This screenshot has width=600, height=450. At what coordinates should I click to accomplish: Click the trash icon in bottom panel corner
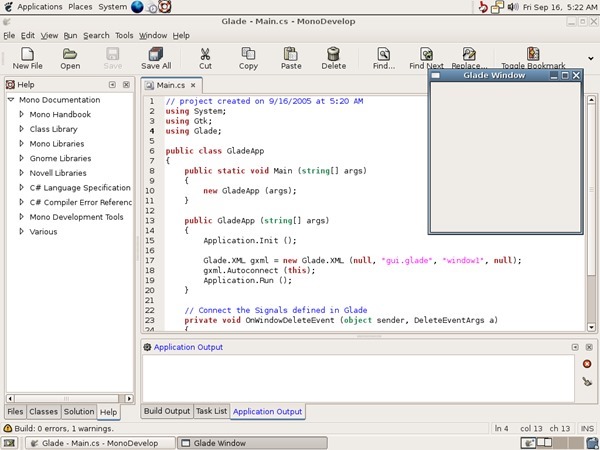(593, 443)
